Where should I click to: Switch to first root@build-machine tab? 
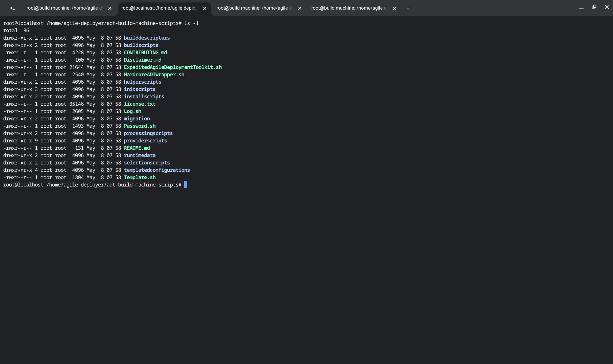click(x=64, y=8)
